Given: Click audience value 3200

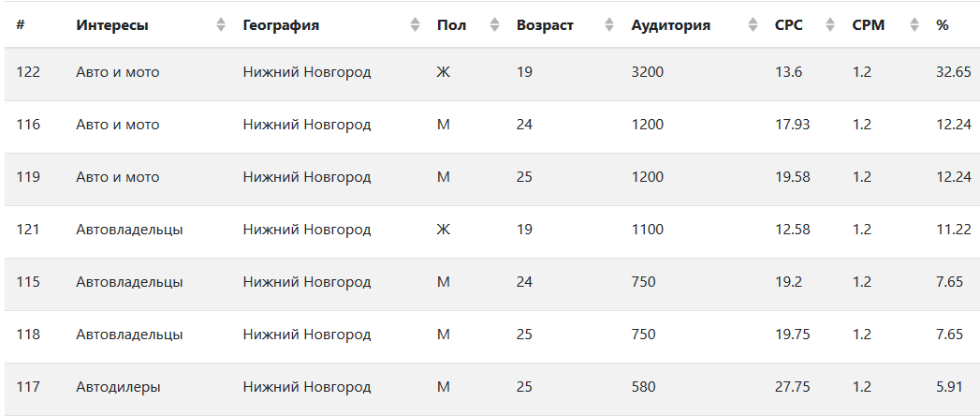Looking at the screenshot, I should 648,72.
